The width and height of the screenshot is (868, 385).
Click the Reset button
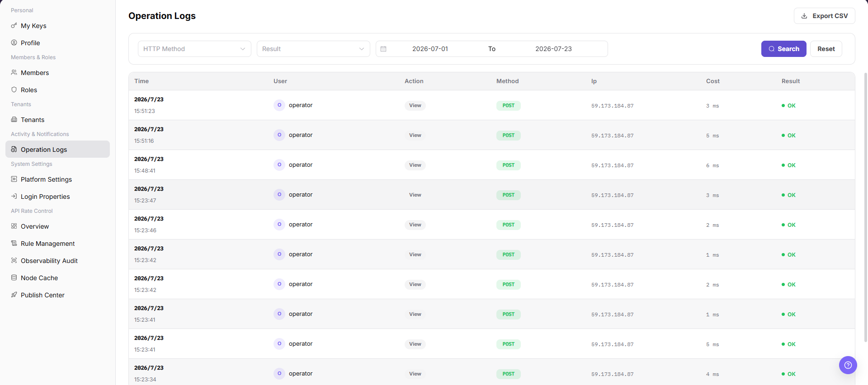(826, 49)
